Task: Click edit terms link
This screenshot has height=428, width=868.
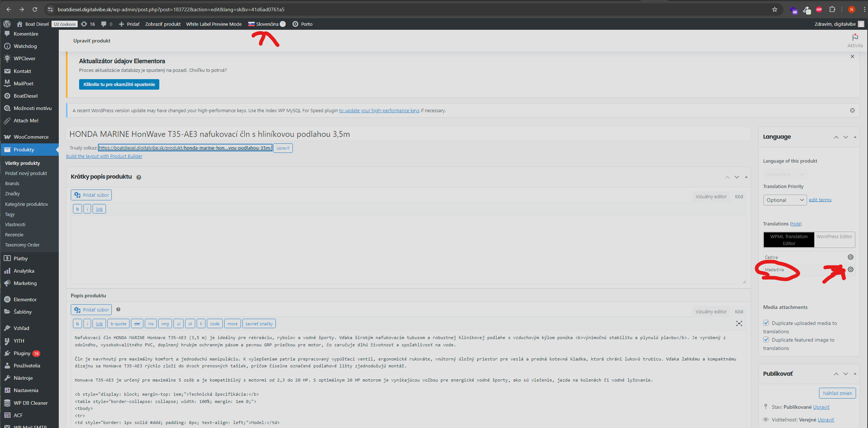Action: [x=820, y=200]
